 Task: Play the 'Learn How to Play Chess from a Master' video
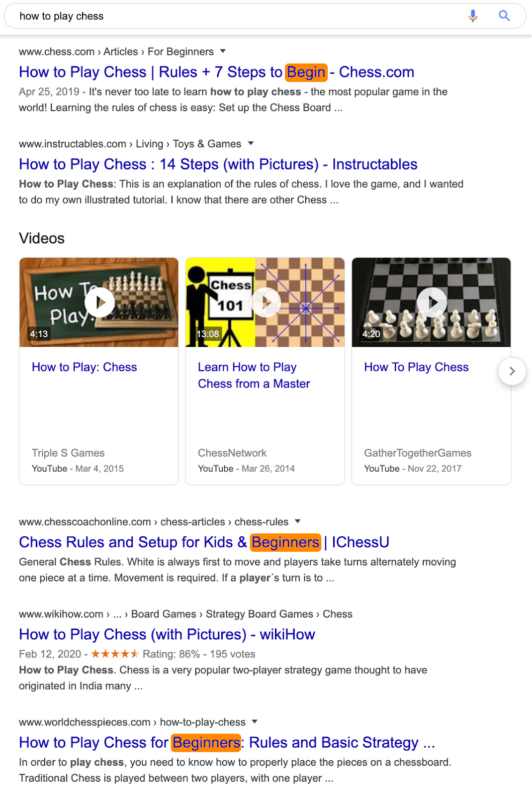[265, 302]
